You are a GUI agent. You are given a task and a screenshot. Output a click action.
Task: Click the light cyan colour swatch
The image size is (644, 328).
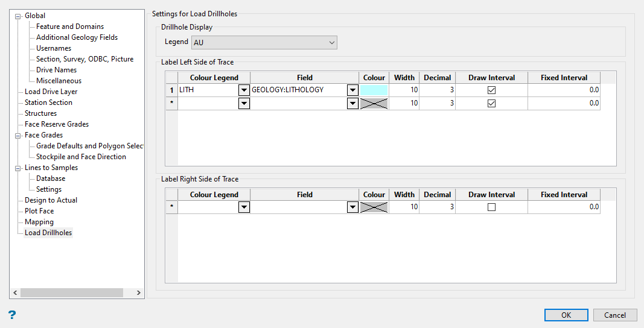[374, 90]
